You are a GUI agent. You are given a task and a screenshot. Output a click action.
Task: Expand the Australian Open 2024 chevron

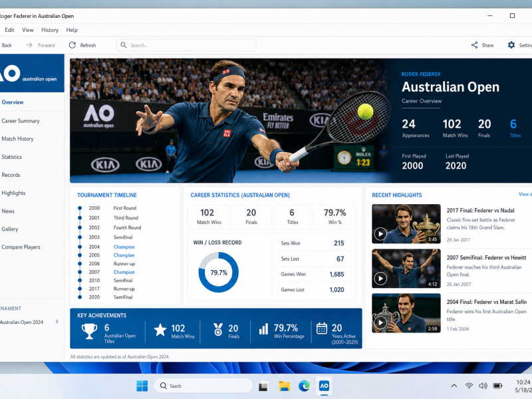[x=57, y=322]
